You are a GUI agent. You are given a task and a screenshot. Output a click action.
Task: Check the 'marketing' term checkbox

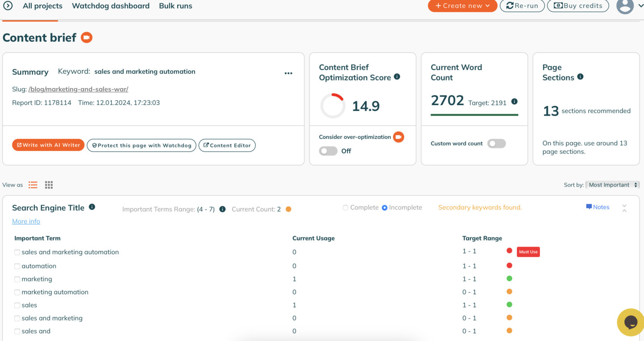point(17,279)
